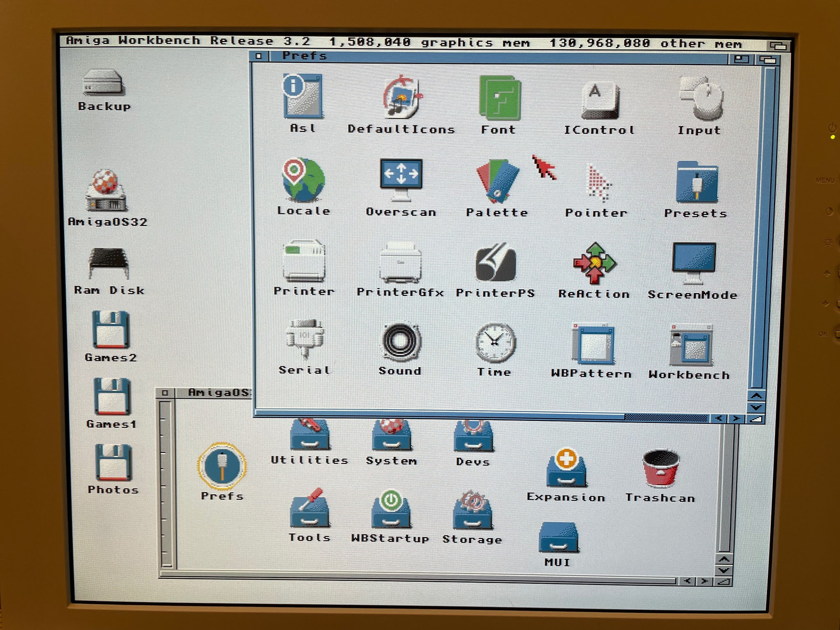Open the PrinterGfx preferences icon
Viewport: 840px width, 630px height.
point(401,262)
